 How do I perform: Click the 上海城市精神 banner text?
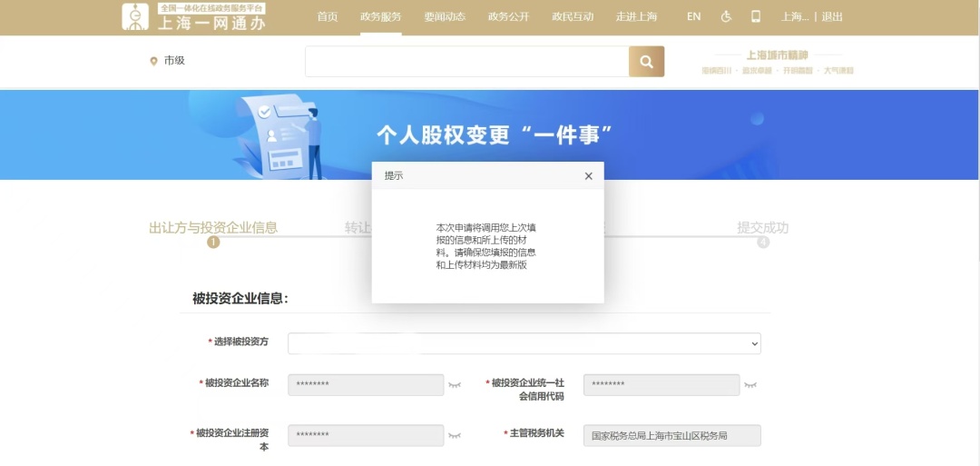pos(777,55)
